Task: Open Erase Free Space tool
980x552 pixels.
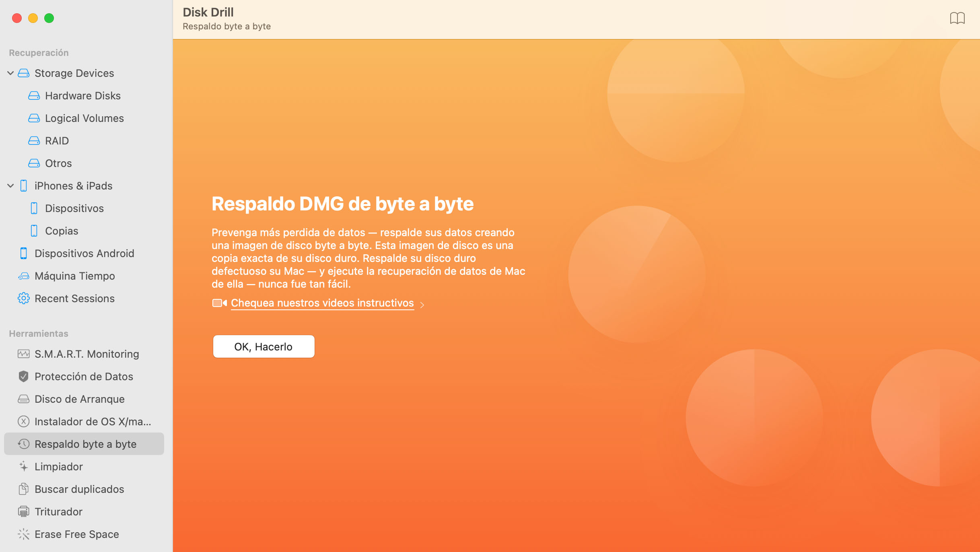Action: (x=77, y=534)
